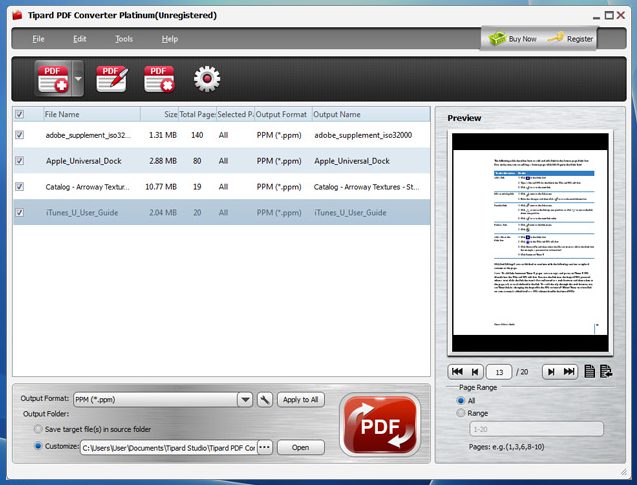Jump to last page in preview
The image size is (637, 485).
[x=569, y=372]
